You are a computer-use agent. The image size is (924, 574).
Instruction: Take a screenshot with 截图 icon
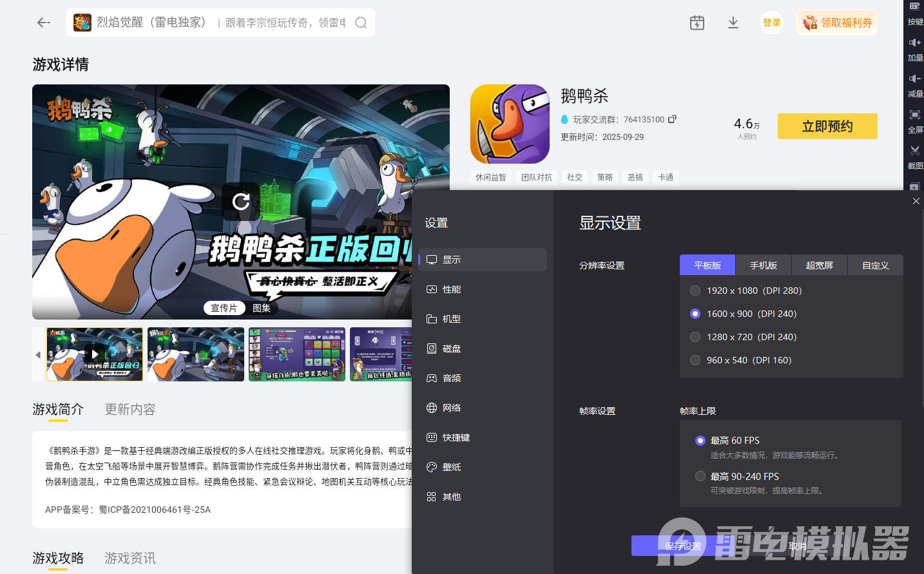pos(915,158)
